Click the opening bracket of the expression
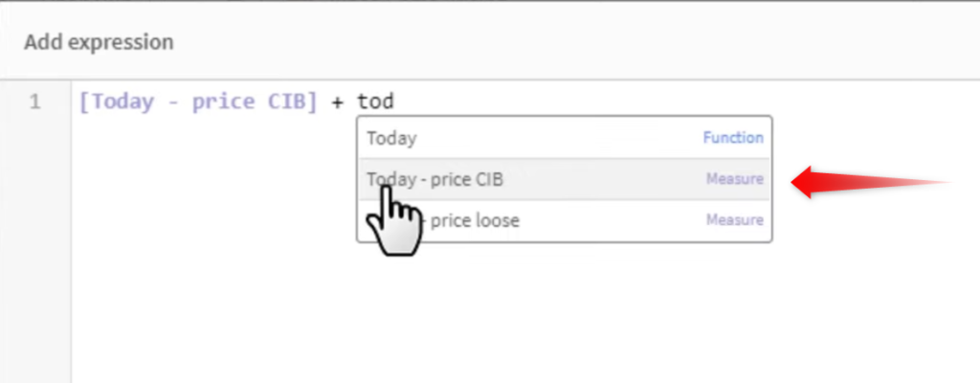 click(x=85, y=102)
